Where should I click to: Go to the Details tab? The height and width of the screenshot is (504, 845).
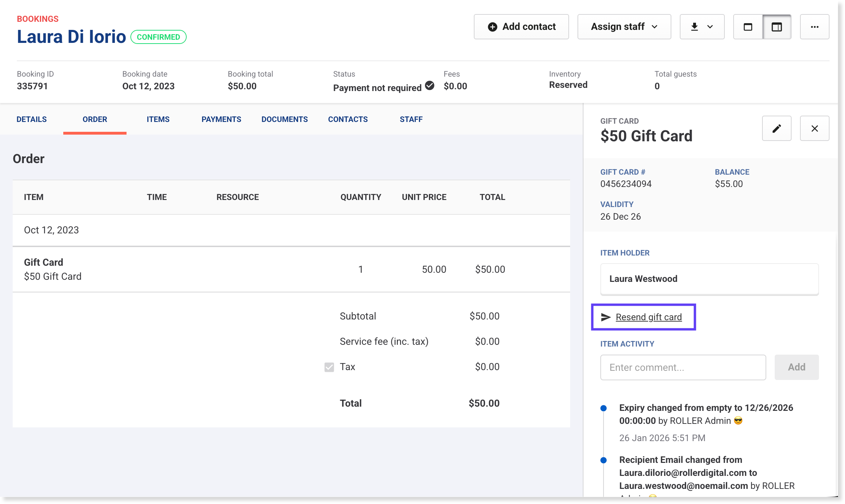[32, 119]
